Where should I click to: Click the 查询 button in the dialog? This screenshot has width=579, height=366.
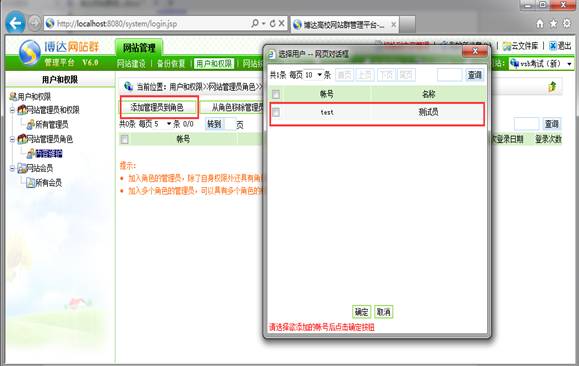point(474,75)
